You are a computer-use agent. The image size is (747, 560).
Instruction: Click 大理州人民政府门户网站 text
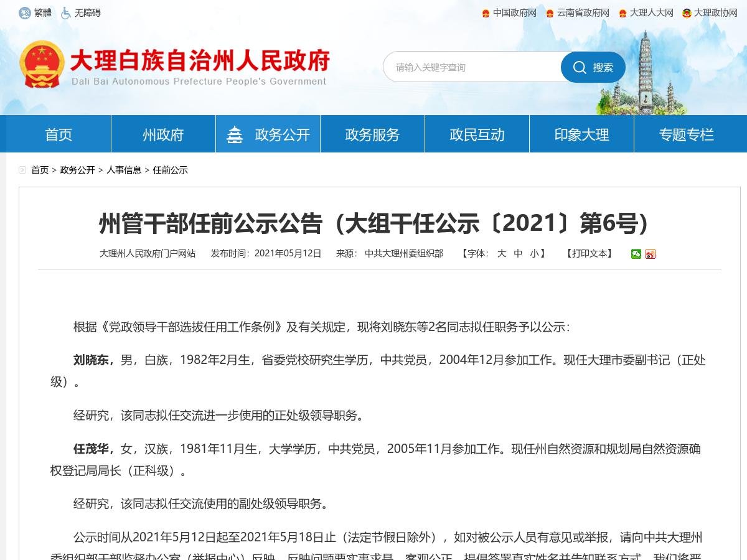[148, 253]
